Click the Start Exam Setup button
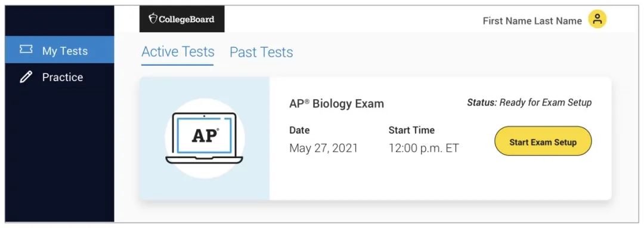 click(543, 142)
